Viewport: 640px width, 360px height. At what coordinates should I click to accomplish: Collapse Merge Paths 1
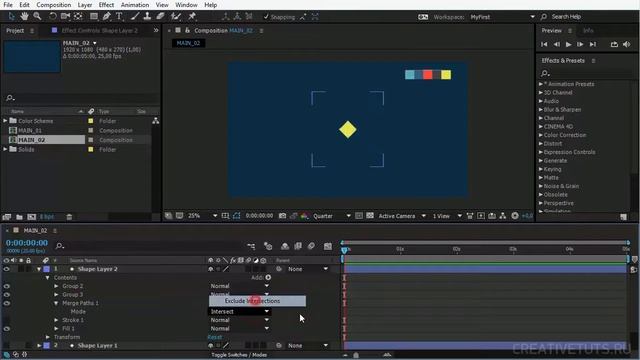(56, 303)
